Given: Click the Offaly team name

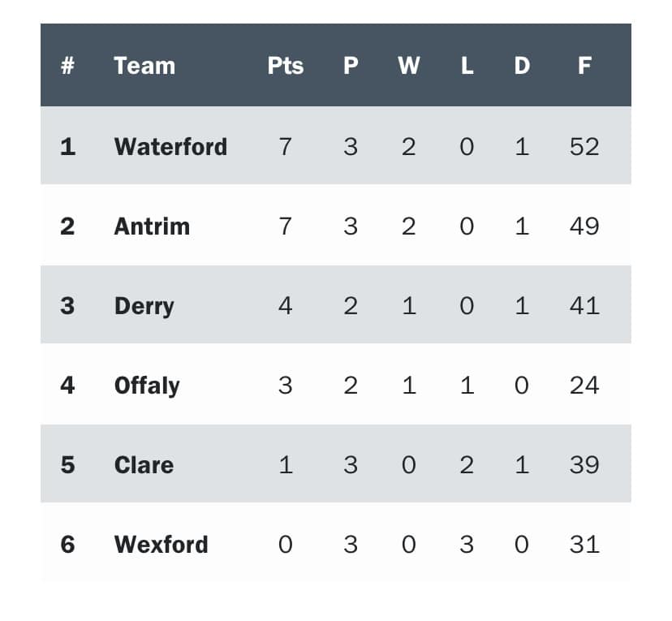Looking at the screenshot, I should (x=147, y=386).
